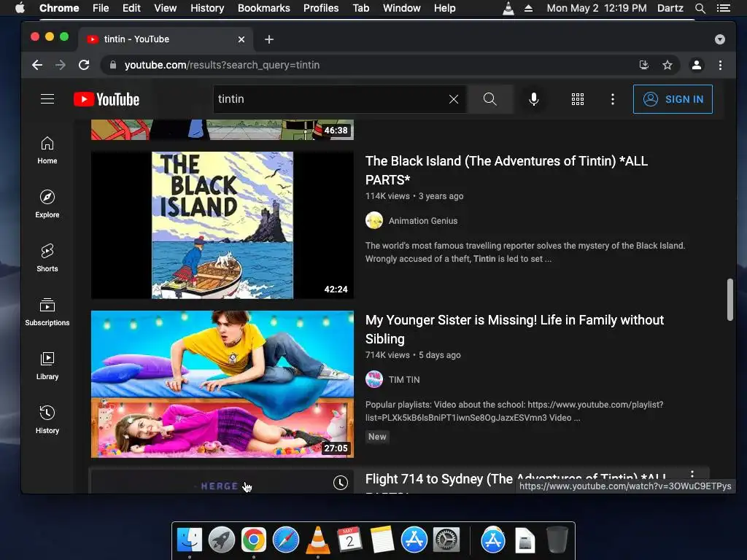Viewport: 747px width, 560px height.
Task: Open the Window menu
Action: click(x=402, y=8)
